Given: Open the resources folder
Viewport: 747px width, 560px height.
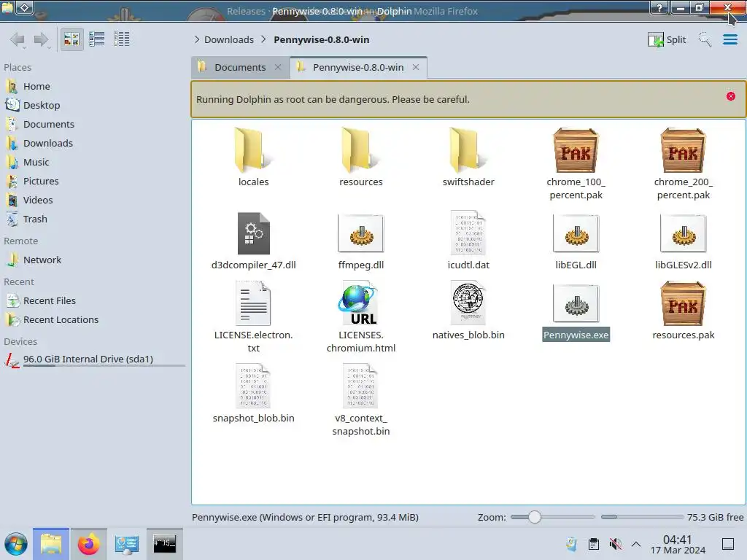Looking at the screenshot, I should click(360, 157).
